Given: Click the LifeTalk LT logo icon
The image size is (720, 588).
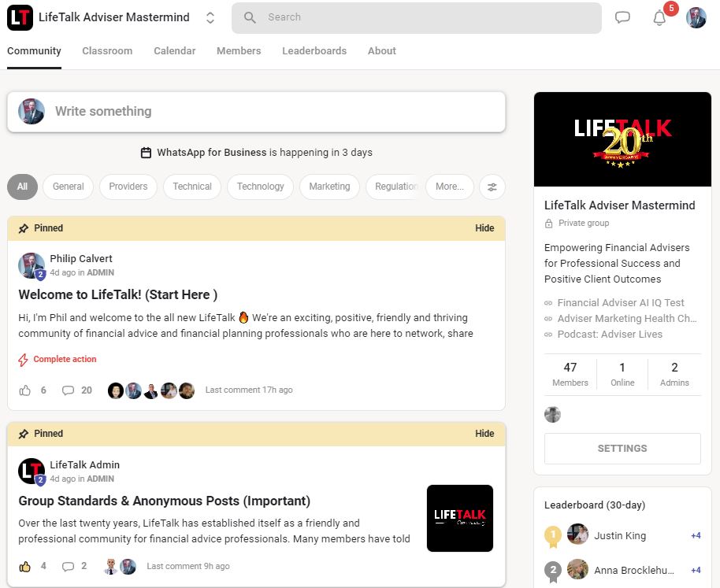Looking at the screenshot, I should click(x=20, y=17).
